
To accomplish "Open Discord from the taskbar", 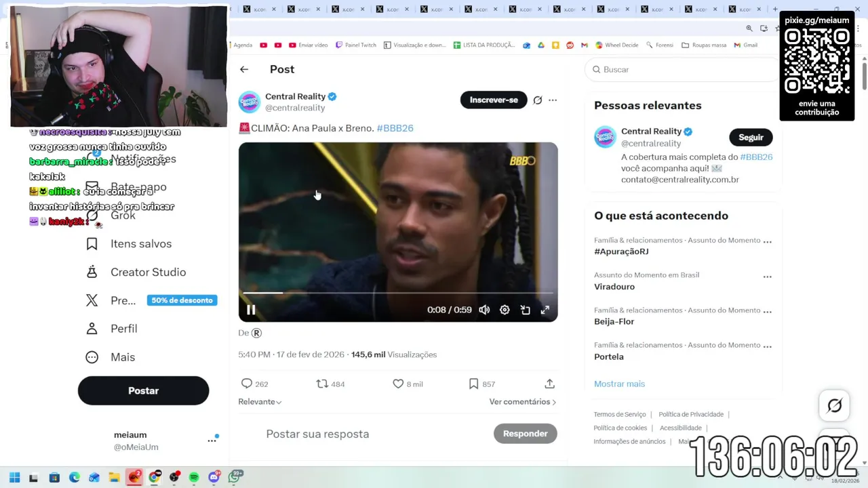I will (214, 477).
